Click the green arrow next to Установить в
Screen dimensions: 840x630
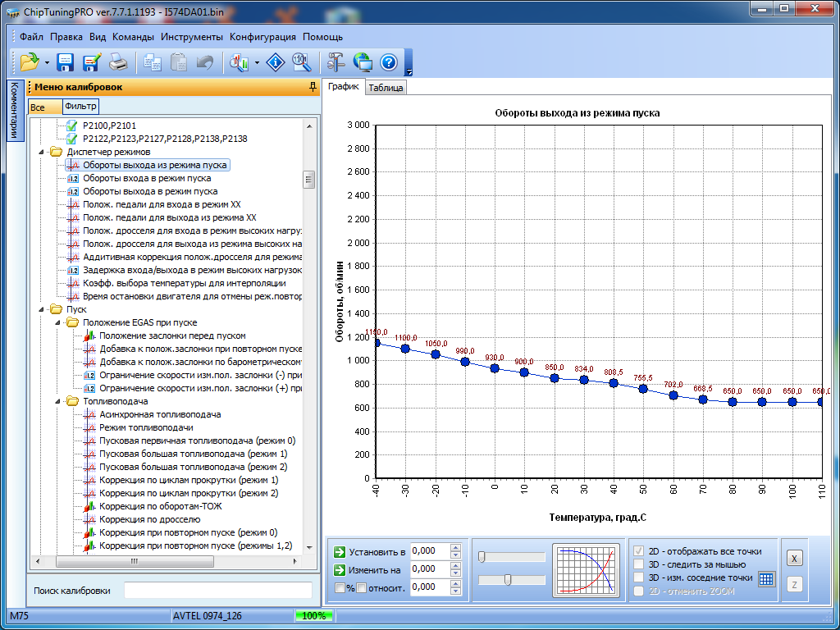click(x=340, y=551)
